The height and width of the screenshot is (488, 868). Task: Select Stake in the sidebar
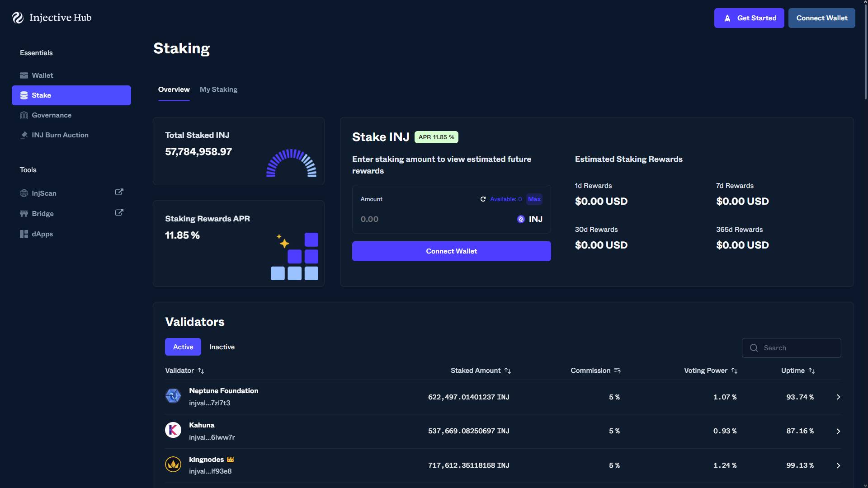click(71, 95)
